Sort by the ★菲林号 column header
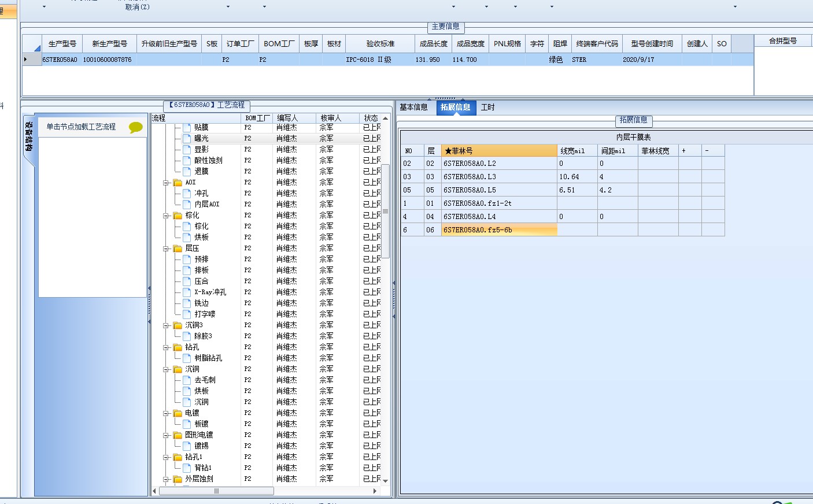The width and height of the screenshot is (813, 504). tap(500, 151)
